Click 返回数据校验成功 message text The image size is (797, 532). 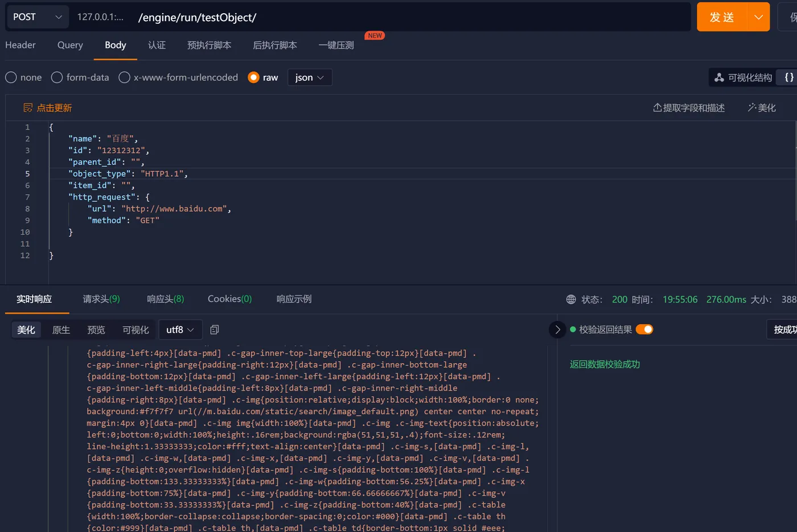(605, 364)
